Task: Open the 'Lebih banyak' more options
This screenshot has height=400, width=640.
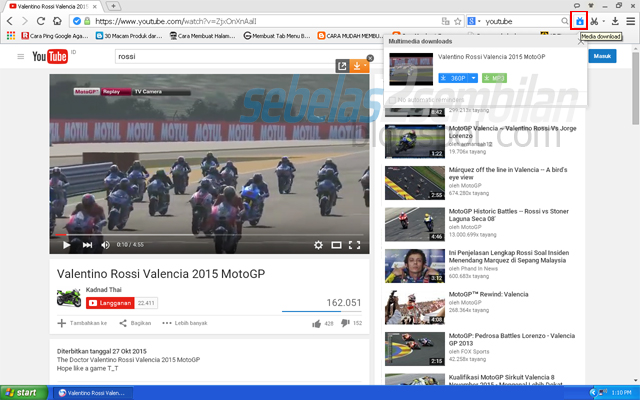Action: [x=185, y=323]
